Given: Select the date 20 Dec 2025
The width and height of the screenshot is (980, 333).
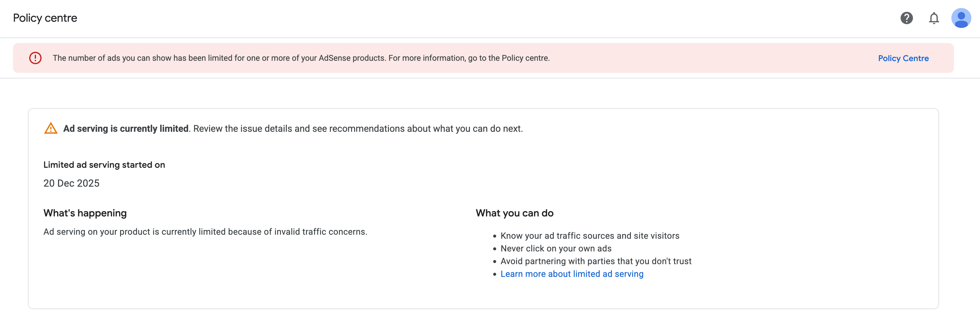Looking at the screenshot, I should (x=71, y=183).
